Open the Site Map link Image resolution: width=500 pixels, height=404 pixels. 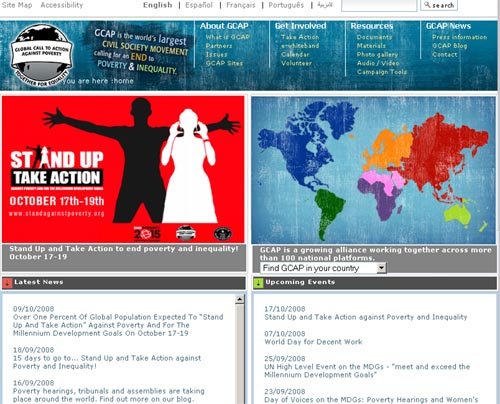pos(17,5)
